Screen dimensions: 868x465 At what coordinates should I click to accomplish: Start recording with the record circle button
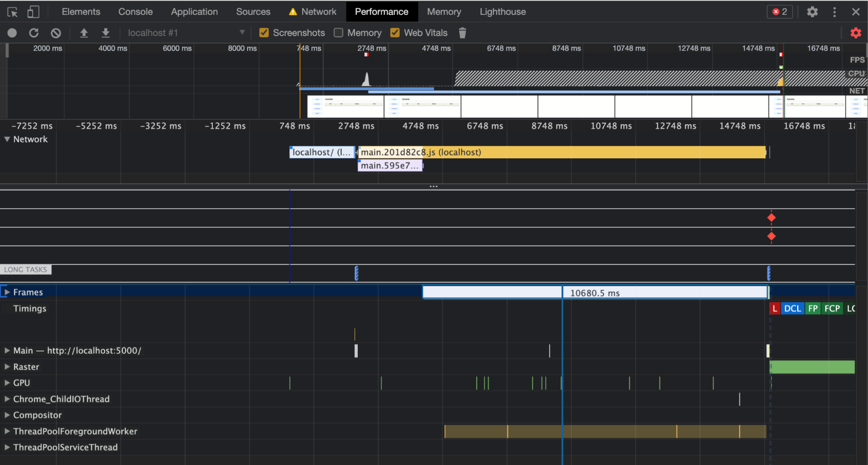(x=12, y=33)
